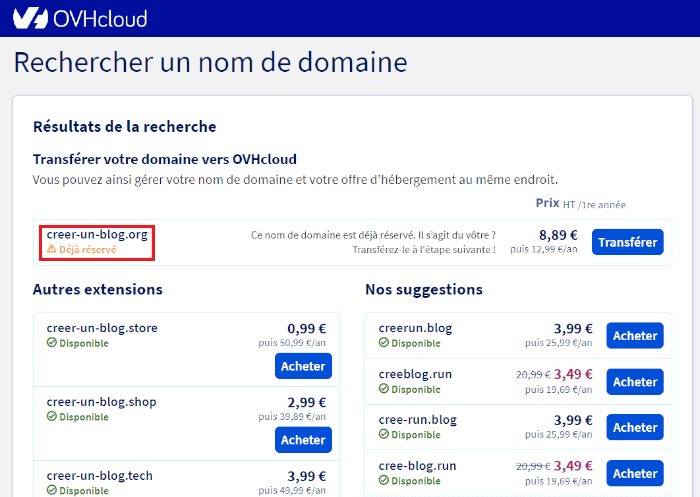Select the cree-run.blog suggestion text
Viewport: 700px width, 497px height.
click(417, 420)
